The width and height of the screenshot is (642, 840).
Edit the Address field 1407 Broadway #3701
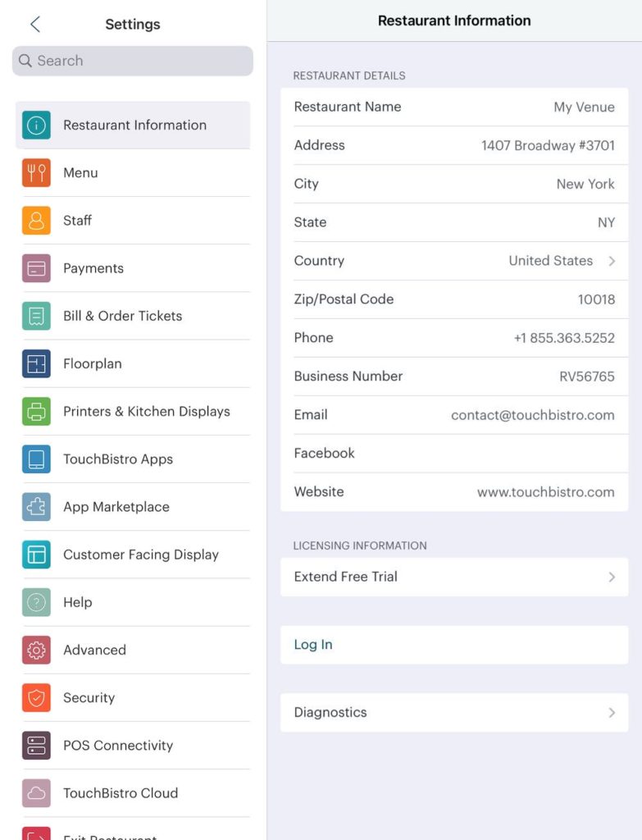[548, 146]
